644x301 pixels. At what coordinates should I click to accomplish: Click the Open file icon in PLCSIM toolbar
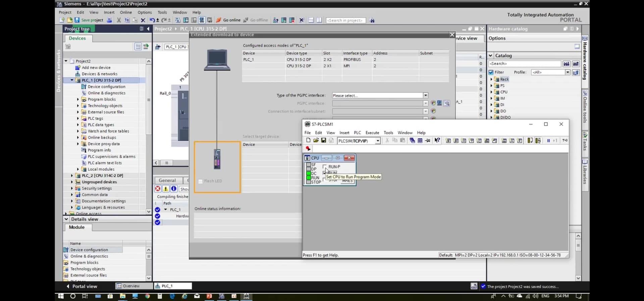pos(316,140)
